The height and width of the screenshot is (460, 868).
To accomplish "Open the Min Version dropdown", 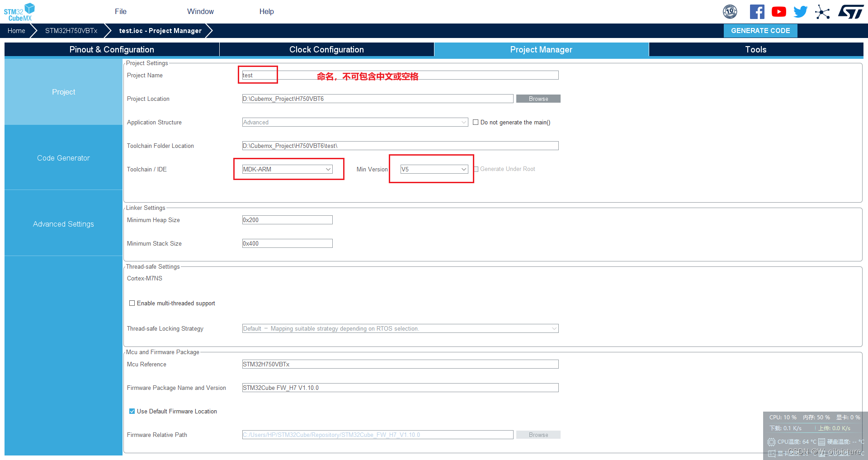I will tap(434, 169).
